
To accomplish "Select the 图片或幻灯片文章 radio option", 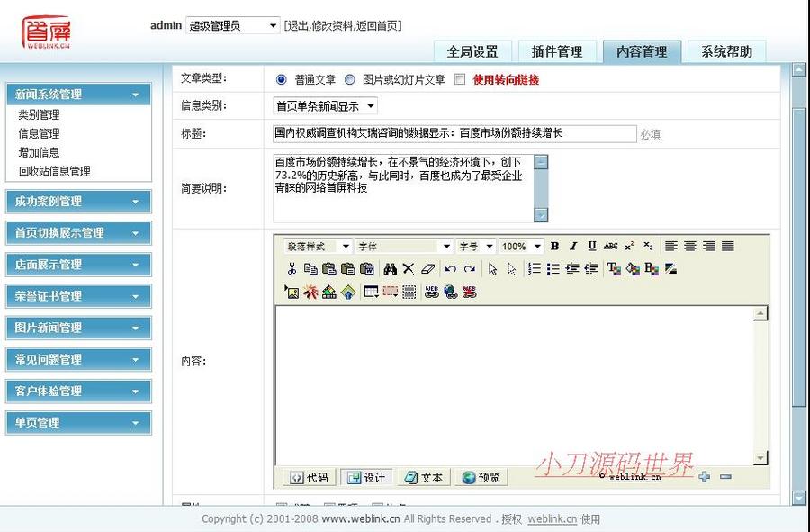I will (x=349, y=79).
